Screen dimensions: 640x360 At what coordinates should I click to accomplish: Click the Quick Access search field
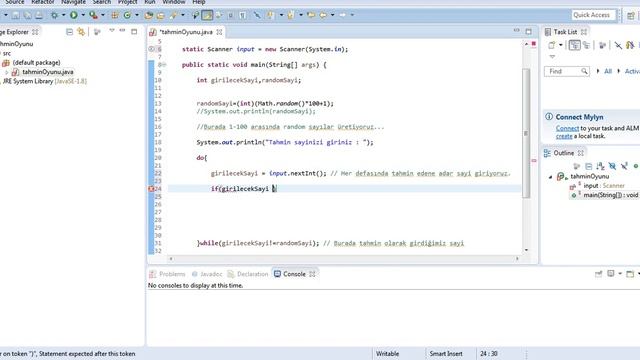point(593,15)
